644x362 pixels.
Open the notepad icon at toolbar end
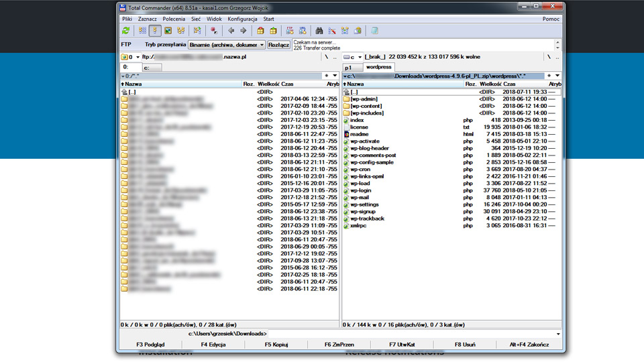[374, 31]
